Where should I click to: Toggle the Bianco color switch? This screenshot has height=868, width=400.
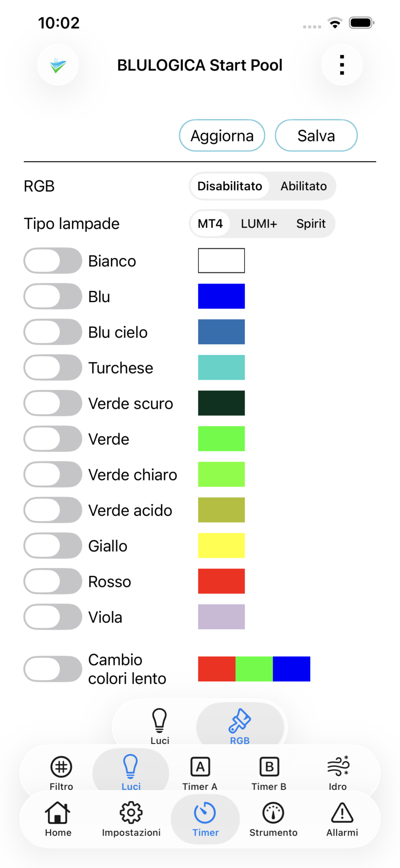coord(53,260)
